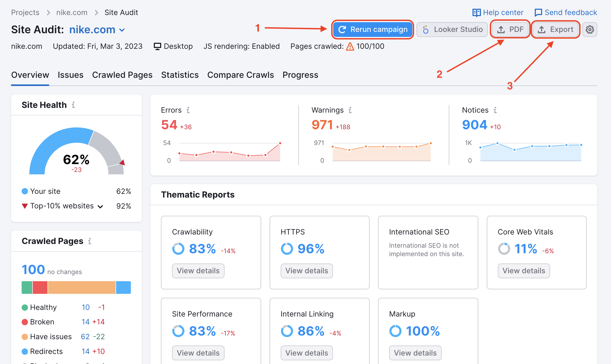Click the 971 warnings count

coord(322,125)
